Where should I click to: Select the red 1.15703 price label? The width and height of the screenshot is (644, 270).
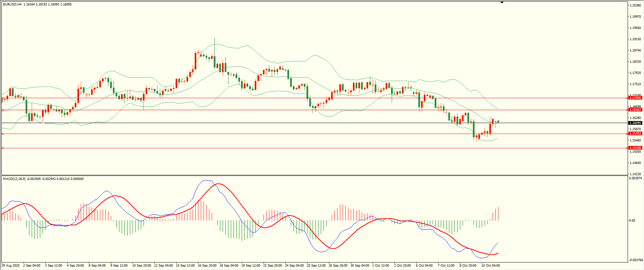click(x=635, y=134)
